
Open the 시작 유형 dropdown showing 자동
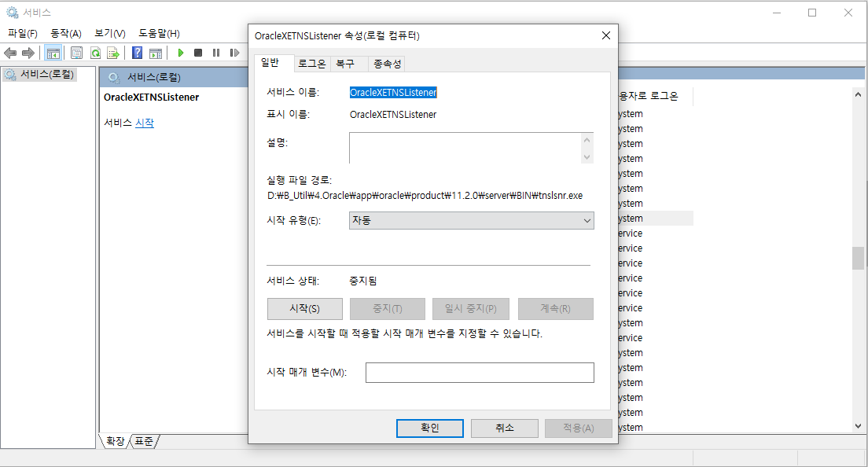[472, 220]
